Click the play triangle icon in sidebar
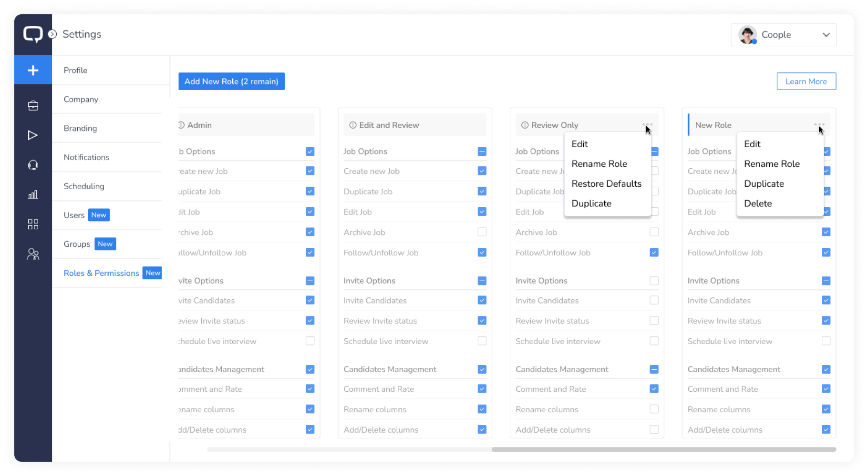Image resolution: width=868 pixels, height=476 pixels. click(33, 135)
